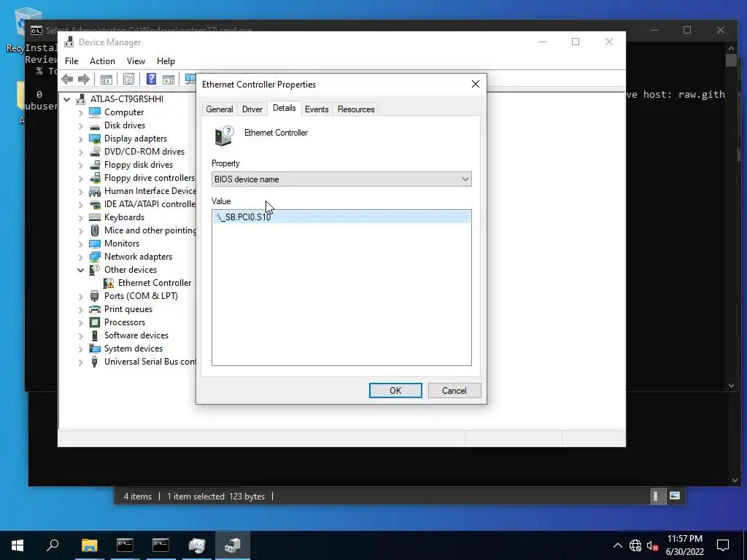
Task: Click the Processors category icon
Action: point(95,322)
